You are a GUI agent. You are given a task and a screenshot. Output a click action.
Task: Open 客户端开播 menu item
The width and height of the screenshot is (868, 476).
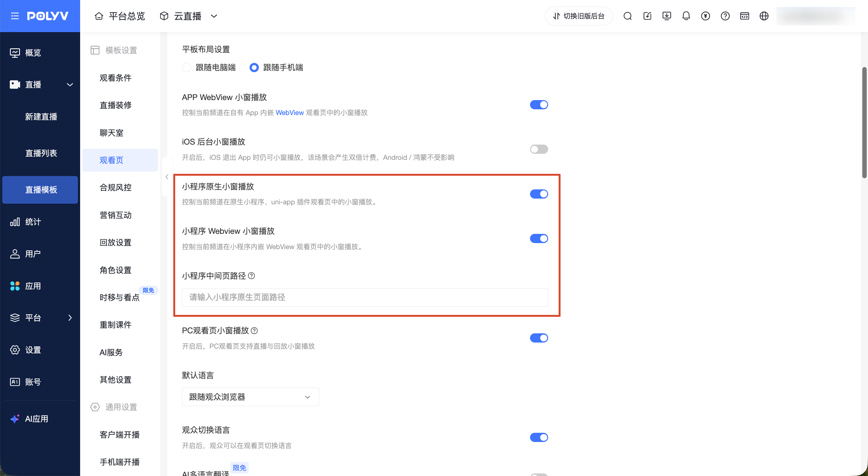[120, 435]
